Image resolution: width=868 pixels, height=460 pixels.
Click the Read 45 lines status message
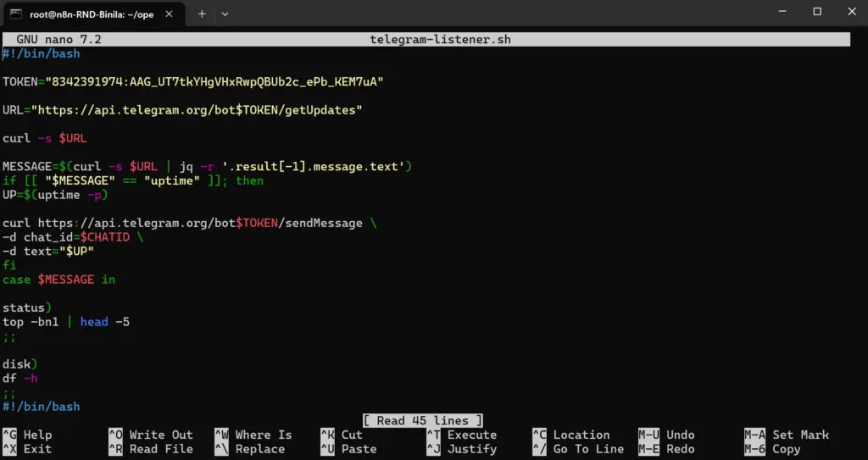click(x=422, y=421)
